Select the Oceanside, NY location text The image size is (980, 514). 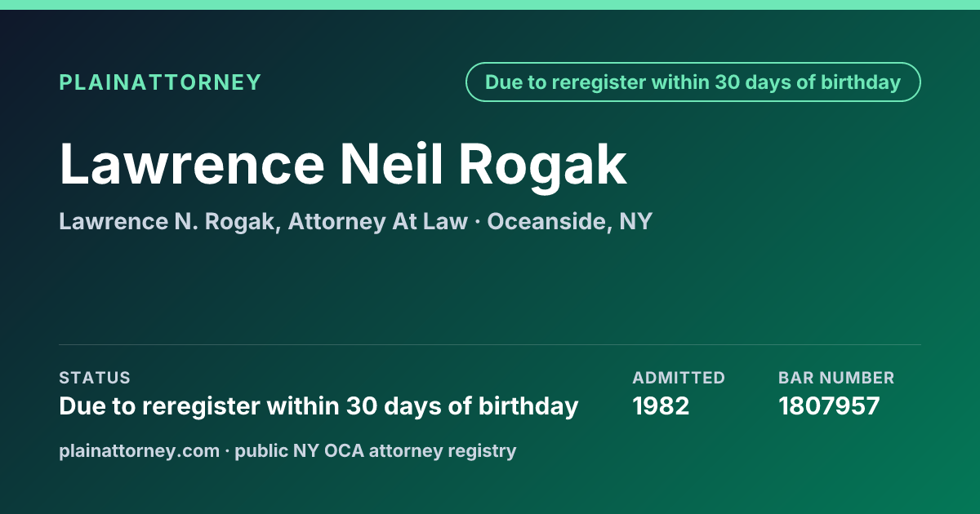[x=570, y=221]
